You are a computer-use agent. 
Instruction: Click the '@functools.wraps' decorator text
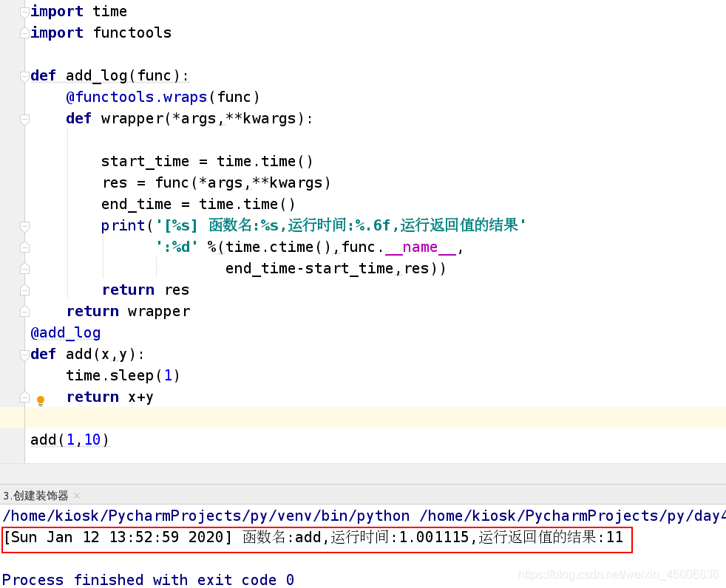(137, 98)
